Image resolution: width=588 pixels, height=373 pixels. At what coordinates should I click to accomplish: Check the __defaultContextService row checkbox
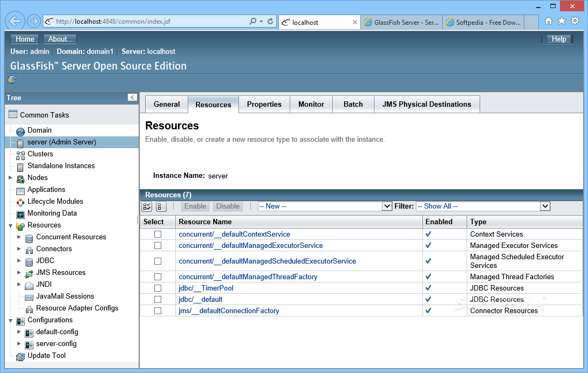tap(158, 234)
